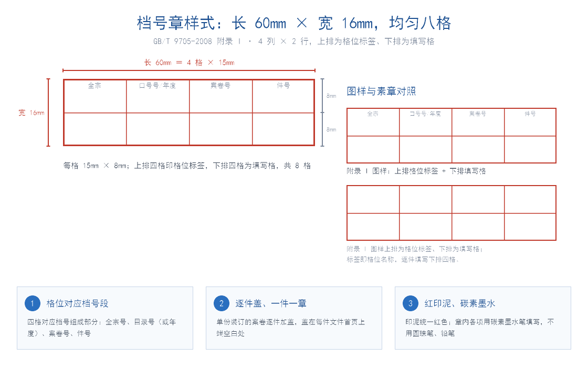Click the caption starting with 每格 15mm × 8mm
The width and height of the screenshot is (588, 368).
point(187,166)
